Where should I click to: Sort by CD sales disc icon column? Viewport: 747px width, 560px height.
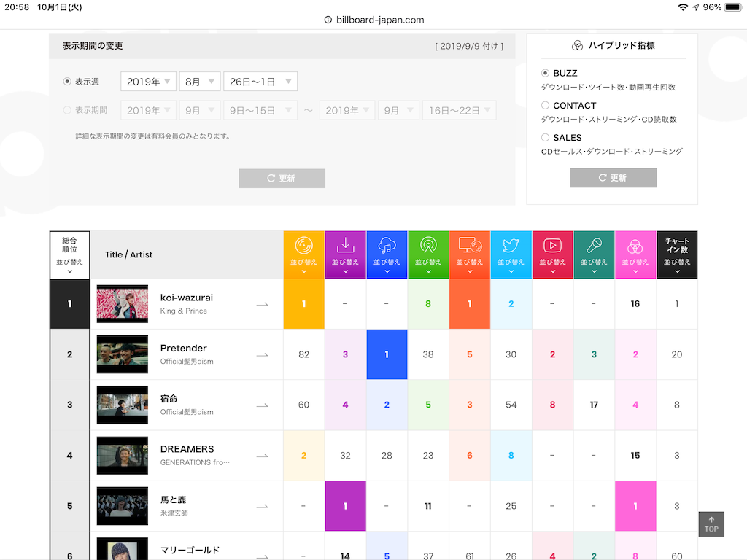click(303, 254)
